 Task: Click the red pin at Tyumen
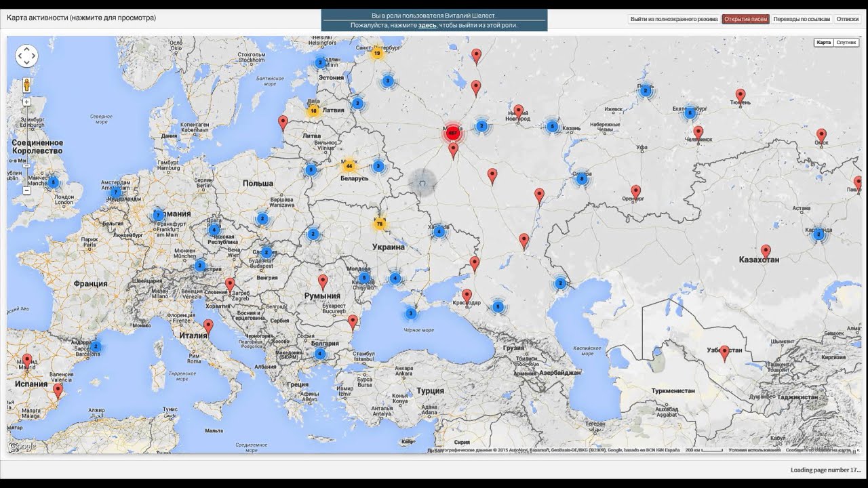(x=741, y=96)
